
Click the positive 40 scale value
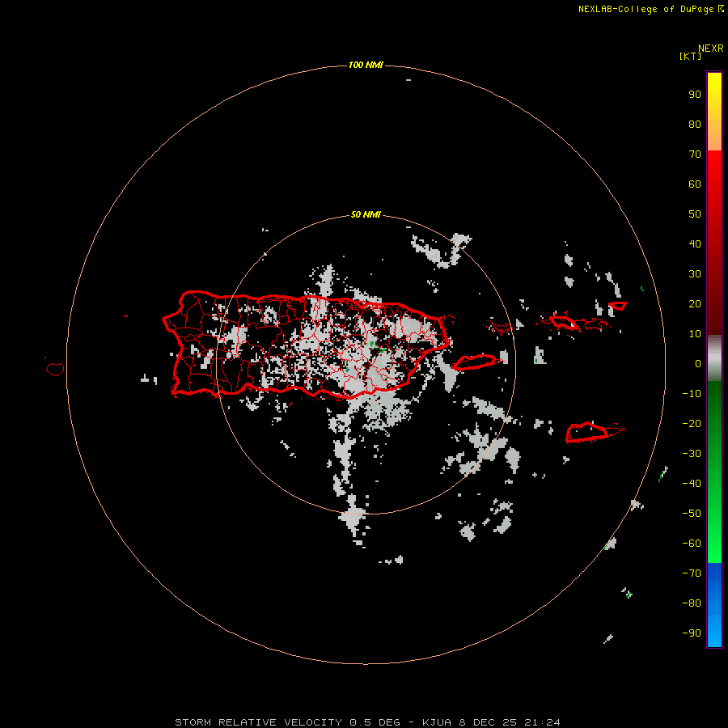point(695,243)
